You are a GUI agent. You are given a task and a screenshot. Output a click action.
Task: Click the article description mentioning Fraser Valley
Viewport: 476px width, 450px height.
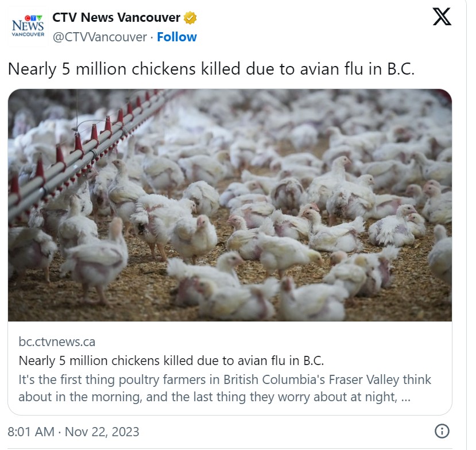225,379
